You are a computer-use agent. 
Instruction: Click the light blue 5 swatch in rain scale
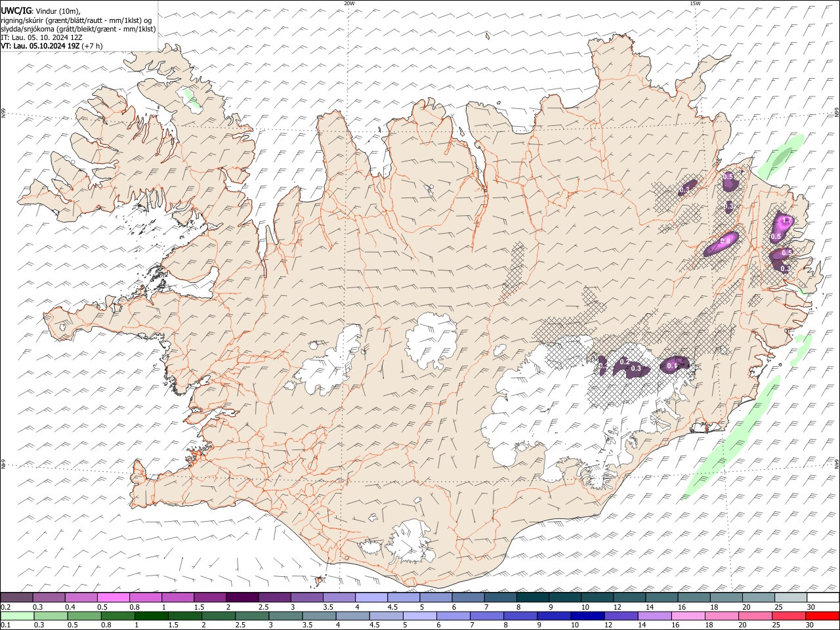(419, 616)
